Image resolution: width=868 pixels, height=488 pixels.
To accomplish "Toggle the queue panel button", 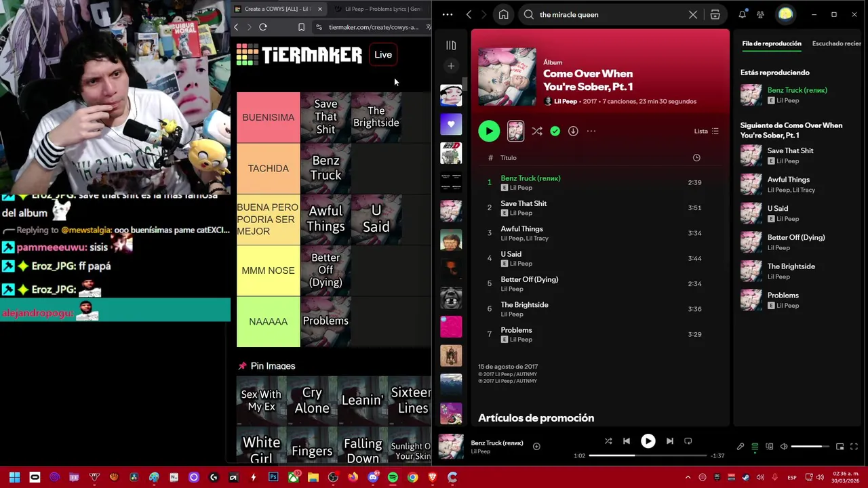I will [x=755, y=447].
